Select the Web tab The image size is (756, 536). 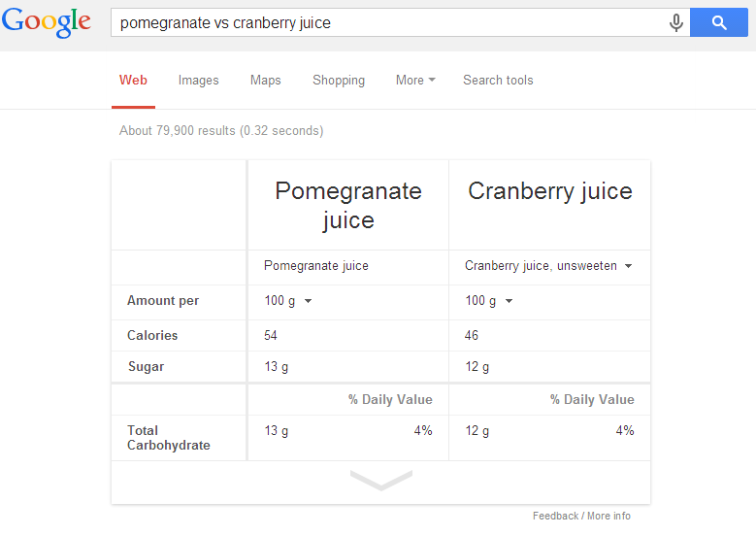click(133, 80)
